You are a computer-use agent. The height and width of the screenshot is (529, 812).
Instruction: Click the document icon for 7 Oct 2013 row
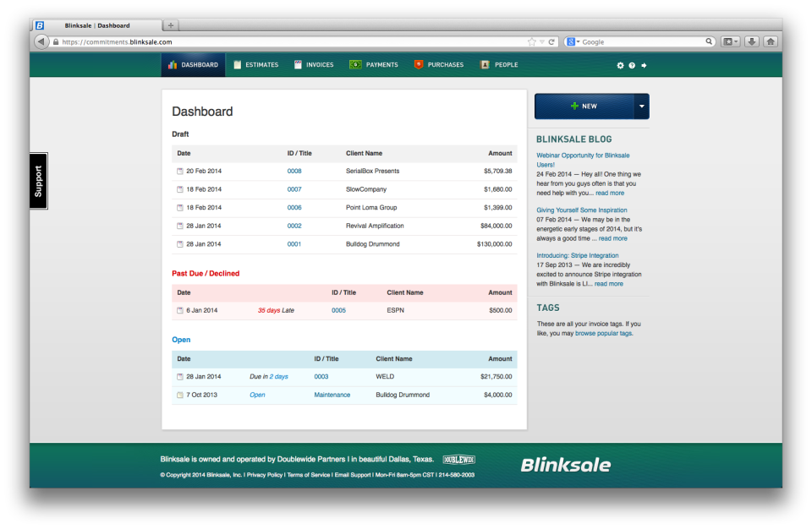pyautogui.click(x=179, y=395)
